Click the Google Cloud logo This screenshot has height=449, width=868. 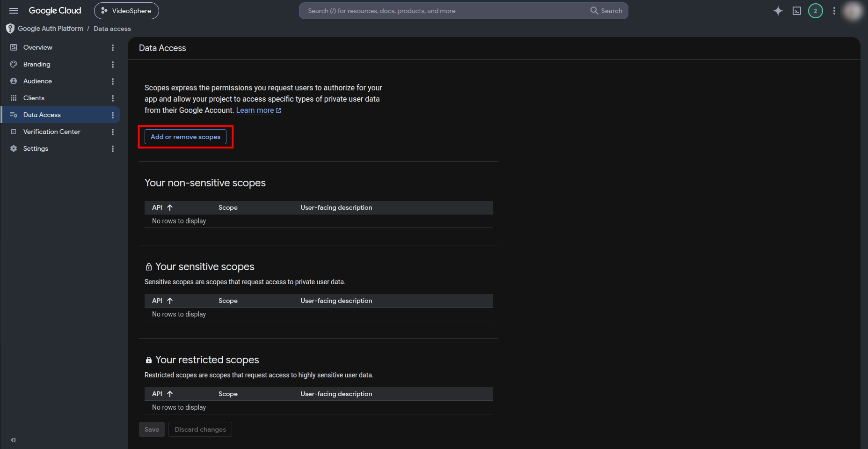click(55, 11)
